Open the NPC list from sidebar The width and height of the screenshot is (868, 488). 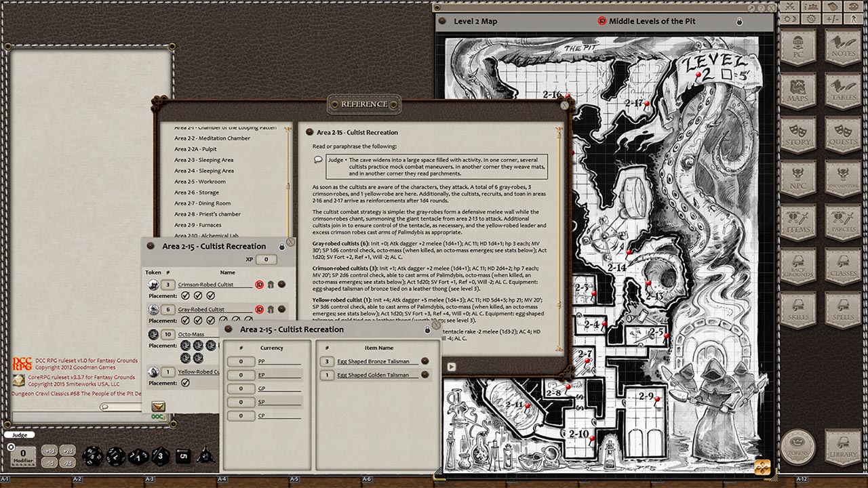pyautogui.click(x=798, y=177)
